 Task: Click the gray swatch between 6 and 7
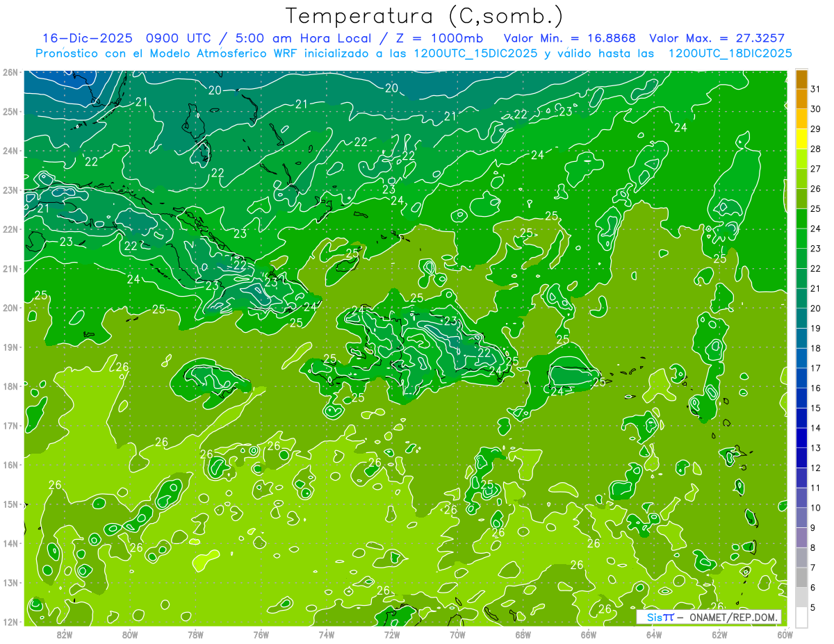(x=801, y=578)
